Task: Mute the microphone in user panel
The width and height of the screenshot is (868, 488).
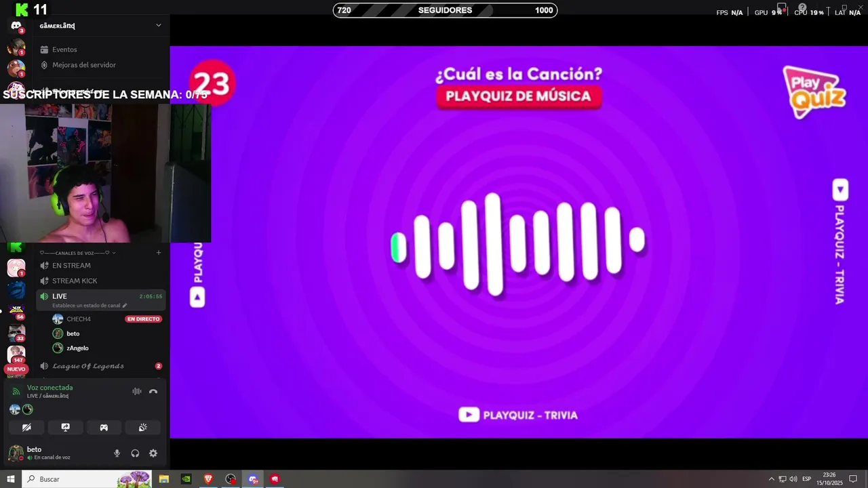Action: pos(117,453)
